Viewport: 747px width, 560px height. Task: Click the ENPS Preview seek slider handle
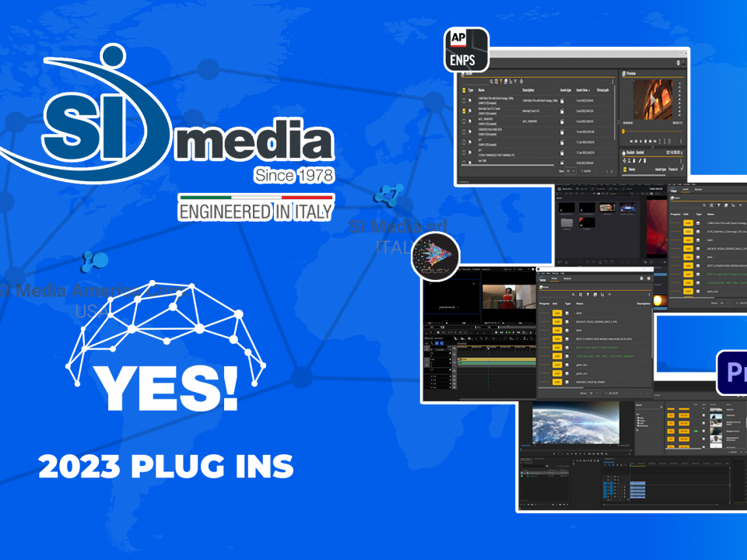(623, 131)
